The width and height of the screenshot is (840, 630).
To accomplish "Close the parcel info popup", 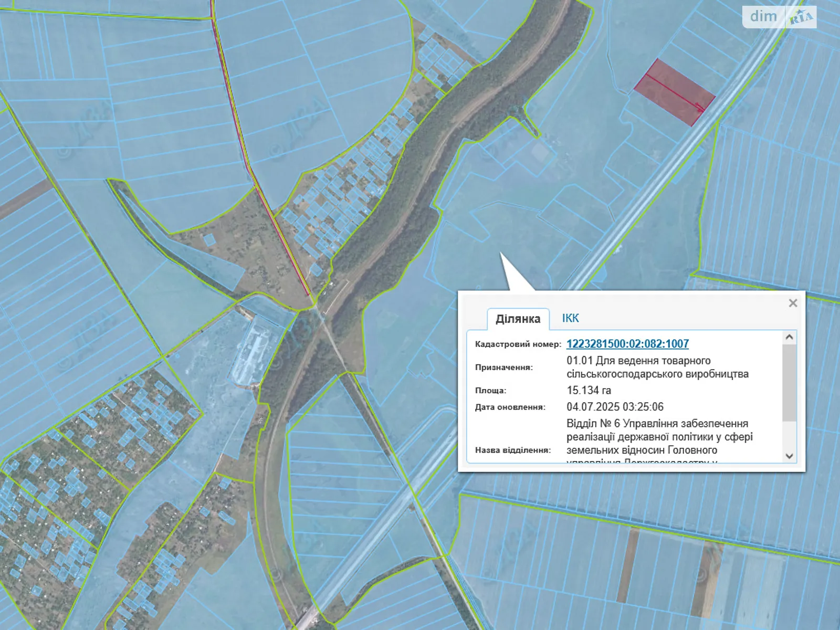I will tap(793, 303).
